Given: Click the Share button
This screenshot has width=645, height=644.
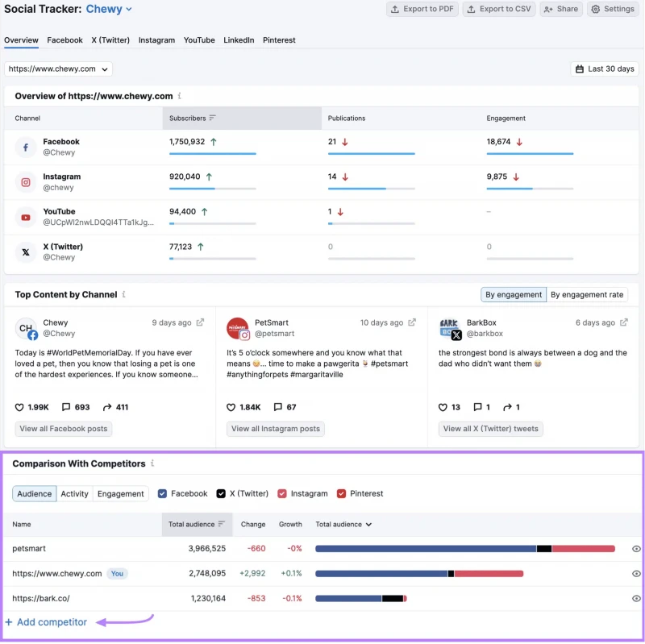Looking at the screenshot, I should 561,9.
